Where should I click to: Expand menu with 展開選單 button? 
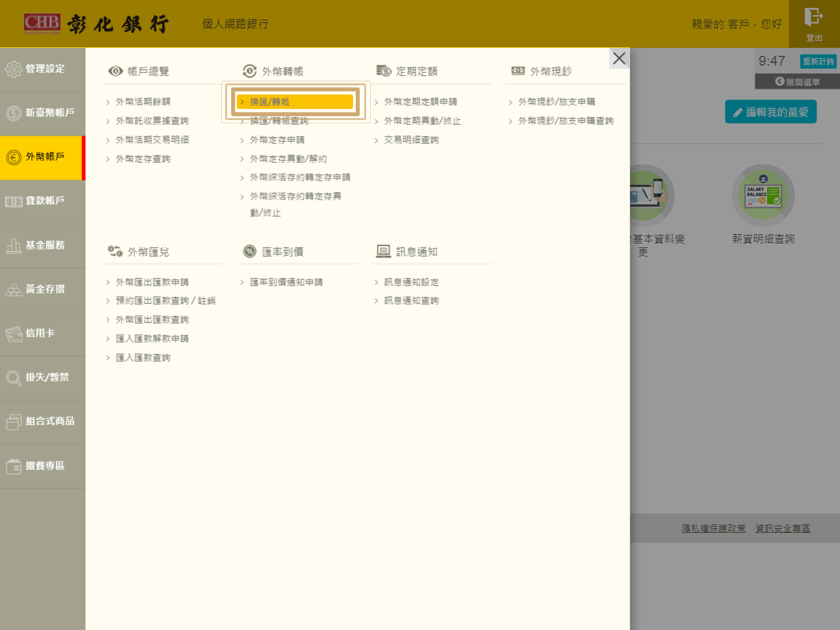(x=797, y=82)
